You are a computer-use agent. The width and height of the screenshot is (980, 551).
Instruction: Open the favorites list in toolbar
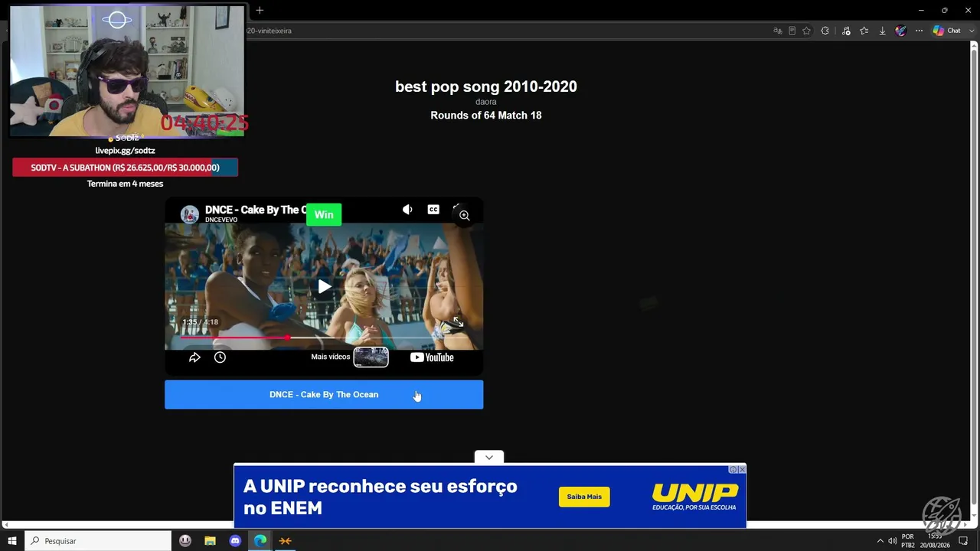pos(864,31)
